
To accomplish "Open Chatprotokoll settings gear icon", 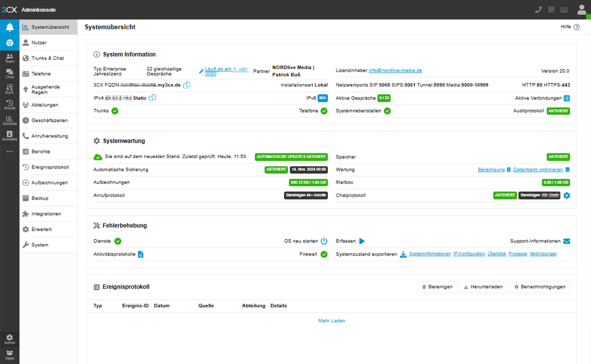I will 567,196.
